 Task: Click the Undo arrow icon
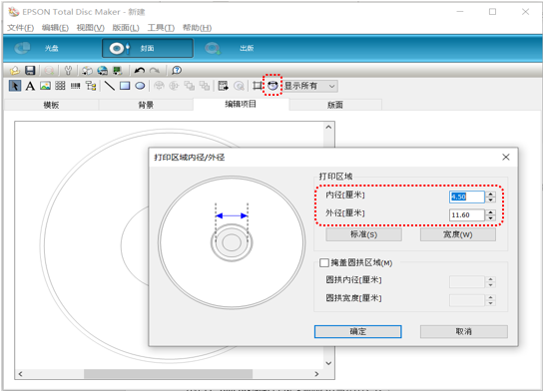(x=139, y=71)
